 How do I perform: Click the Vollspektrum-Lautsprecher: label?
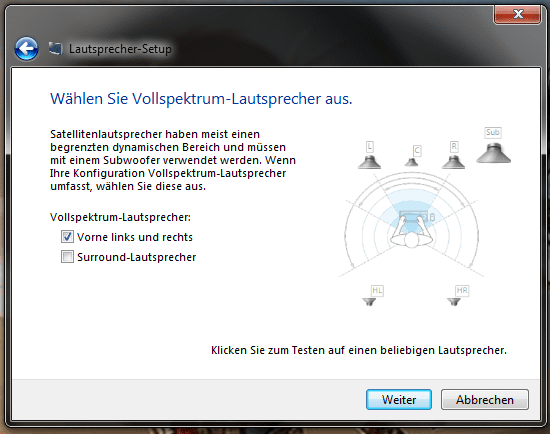120,217
